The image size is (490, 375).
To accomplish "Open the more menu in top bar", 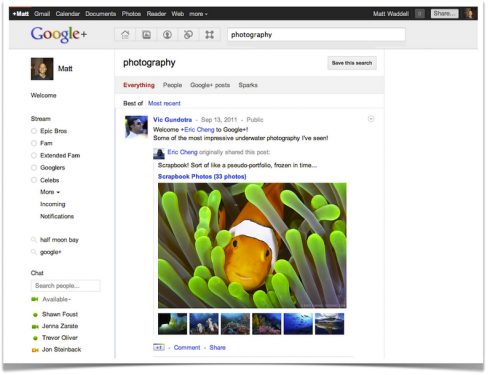I will point(198,14).
